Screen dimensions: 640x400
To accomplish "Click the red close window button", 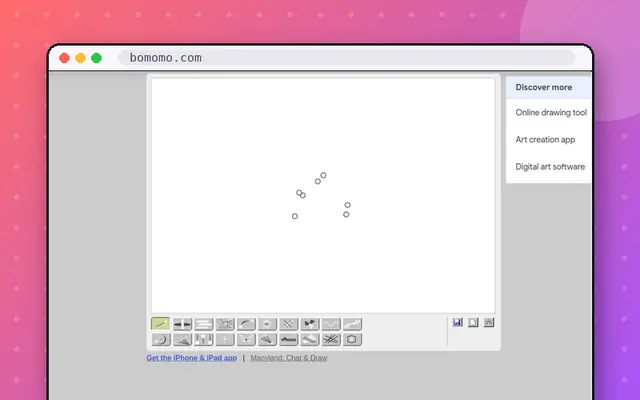I will tap(64, 58).
